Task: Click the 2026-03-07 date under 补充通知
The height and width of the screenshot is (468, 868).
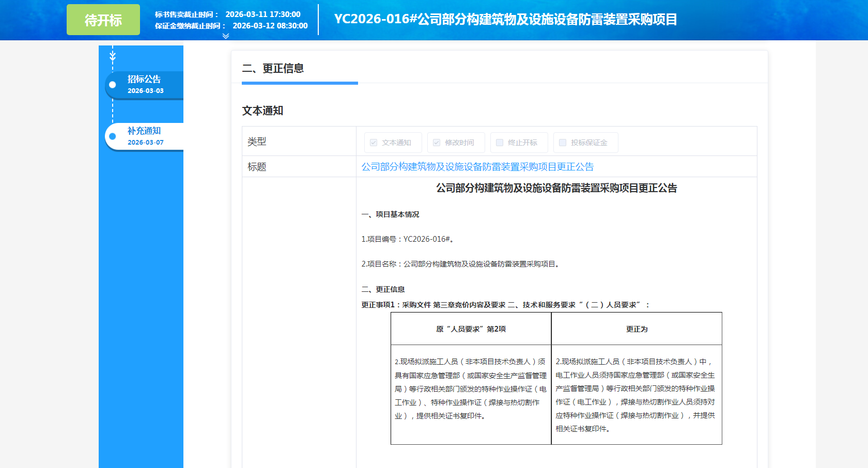Action: tap(146, 143)
